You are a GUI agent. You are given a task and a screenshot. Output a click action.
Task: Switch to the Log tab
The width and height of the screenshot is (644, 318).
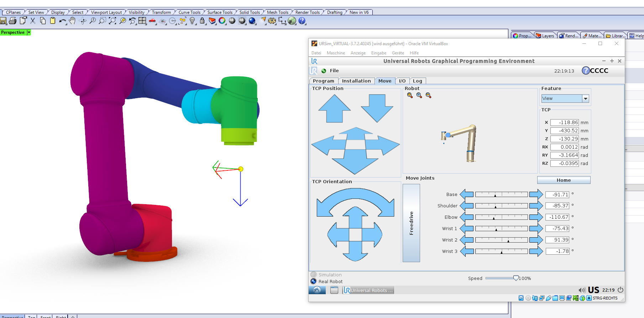(x=418, y=81)
